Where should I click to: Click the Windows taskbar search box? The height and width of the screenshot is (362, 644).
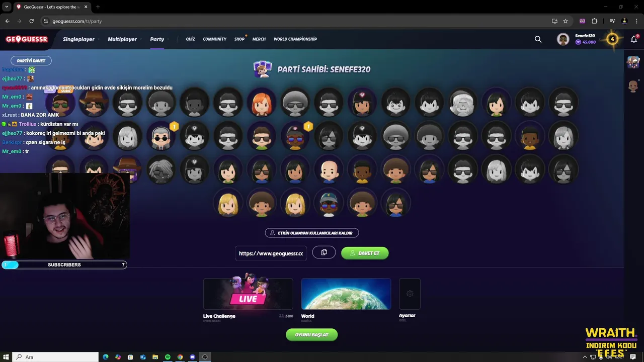[x=55, y=357]
